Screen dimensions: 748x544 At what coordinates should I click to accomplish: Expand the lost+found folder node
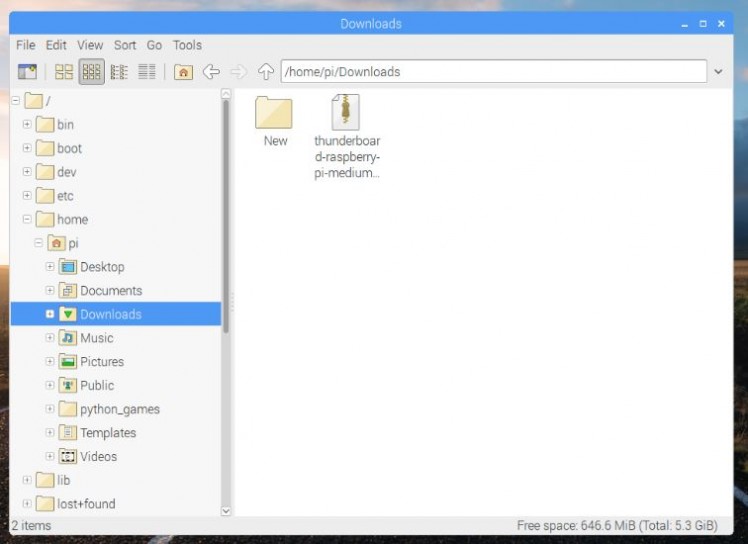click(x=27, y=503)
